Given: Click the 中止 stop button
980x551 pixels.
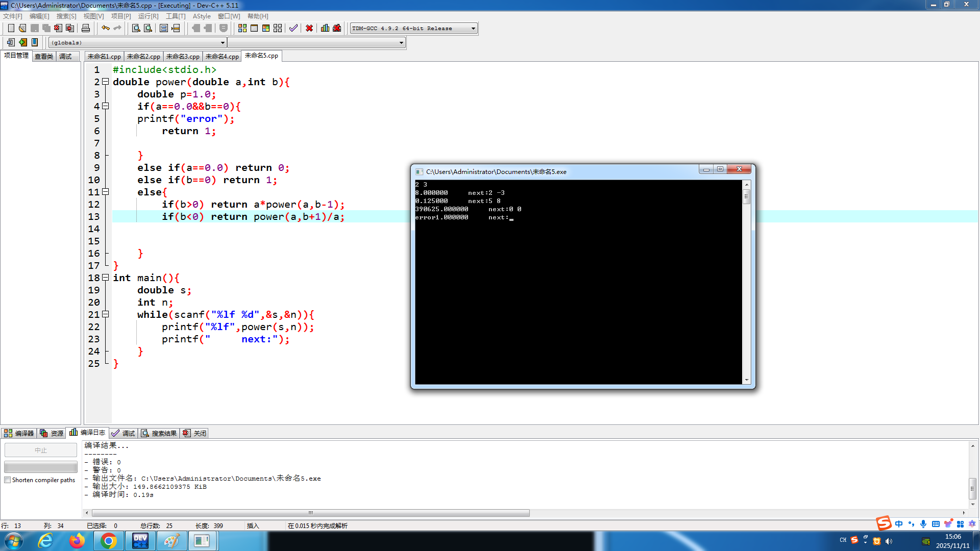Looking at the screenshot, I should point(41,450).
